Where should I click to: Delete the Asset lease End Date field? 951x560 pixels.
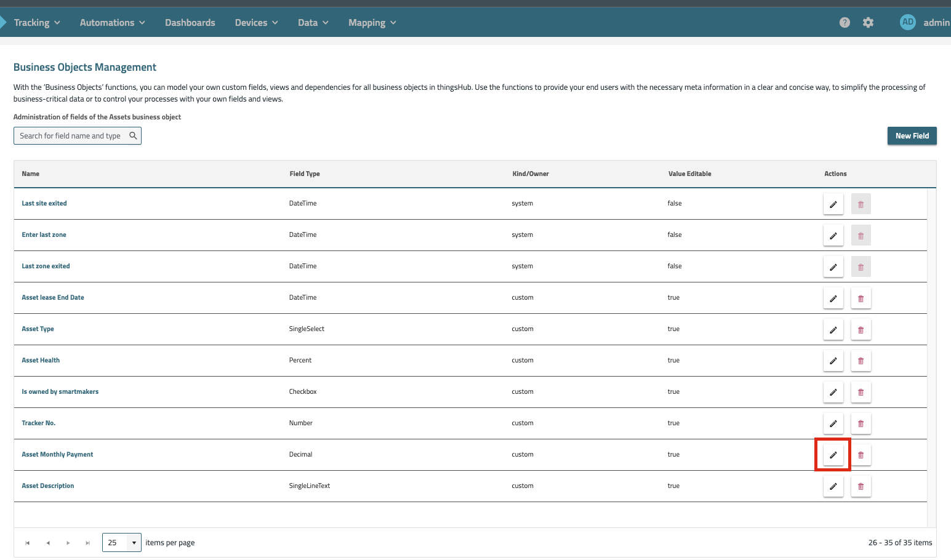(861, 298)
